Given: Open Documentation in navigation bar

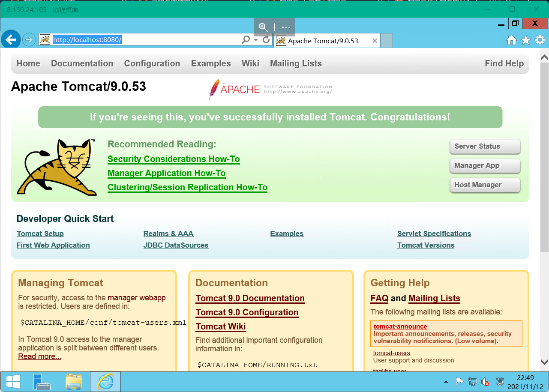Looking at the screenshot, I should coord(82,63).
